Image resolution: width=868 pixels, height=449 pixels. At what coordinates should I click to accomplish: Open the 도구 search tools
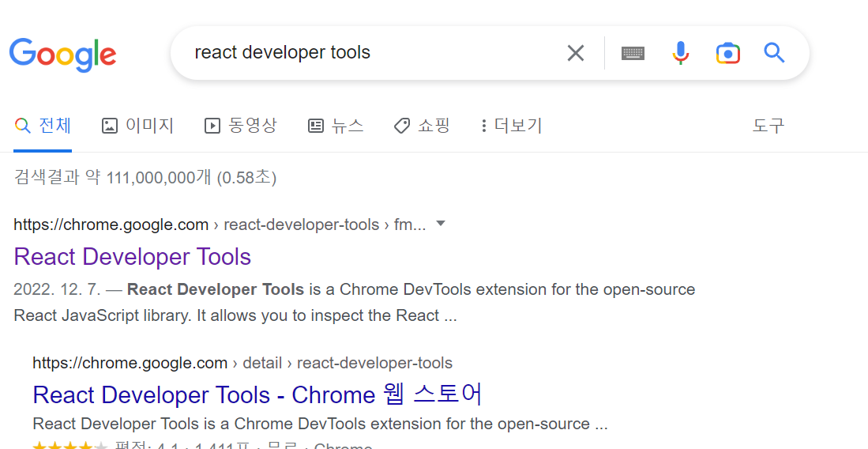pyautogui.click(x=768, y=126)
